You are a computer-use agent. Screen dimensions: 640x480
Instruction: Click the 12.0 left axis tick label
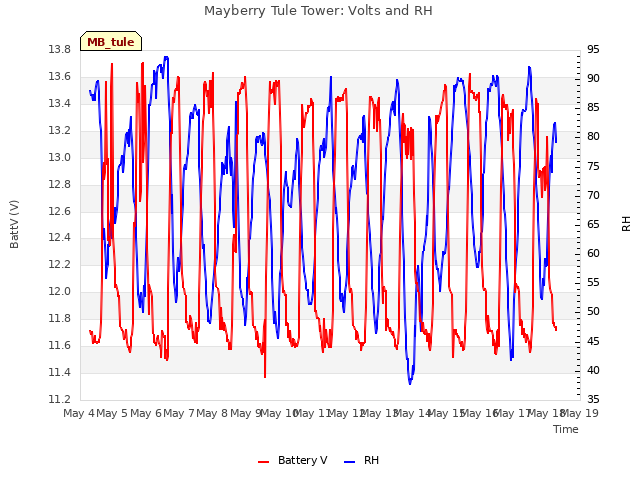(x=60, y=291)
